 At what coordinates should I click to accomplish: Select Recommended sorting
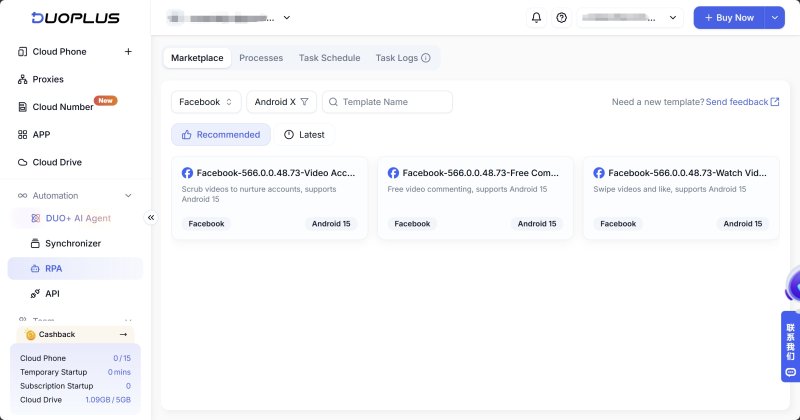coord(221,135)
